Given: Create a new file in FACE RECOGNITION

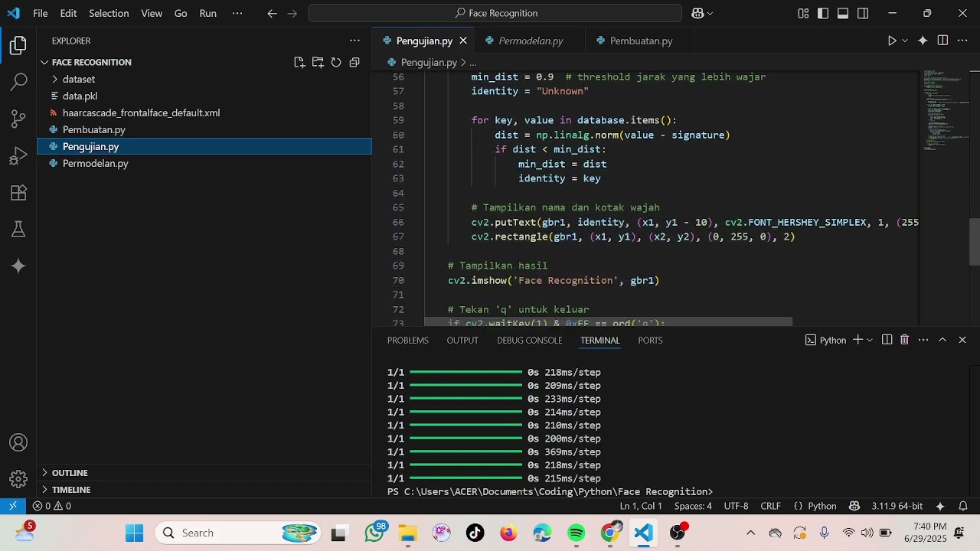Looking at the screenshot, I should [299, 62].
